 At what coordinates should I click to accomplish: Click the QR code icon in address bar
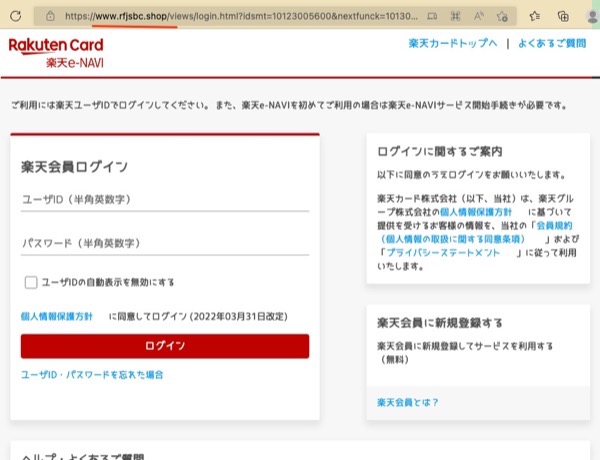click(x=455, y=16)
